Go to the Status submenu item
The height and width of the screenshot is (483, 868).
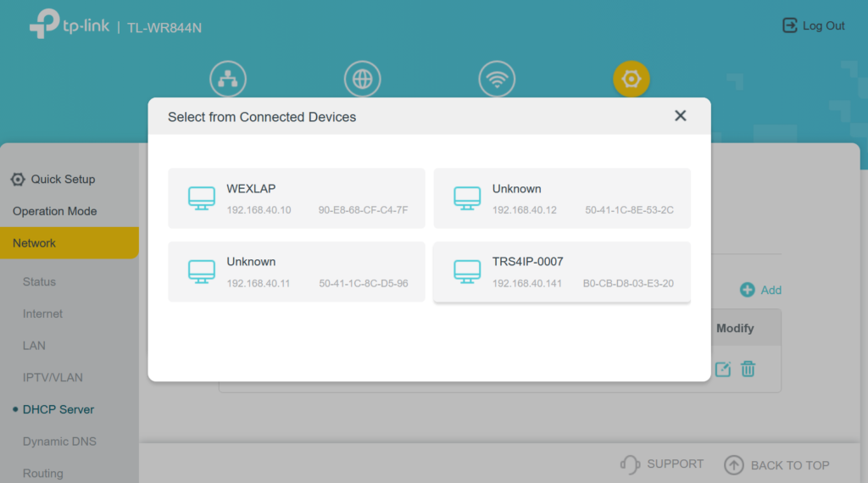click(39, 281)
